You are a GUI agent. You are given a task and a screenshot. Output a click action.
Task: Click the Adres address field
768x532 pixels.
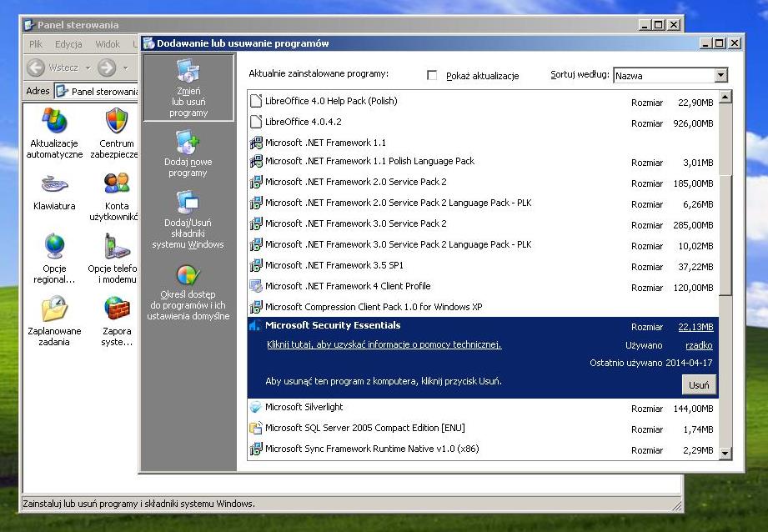coord(97,91)
